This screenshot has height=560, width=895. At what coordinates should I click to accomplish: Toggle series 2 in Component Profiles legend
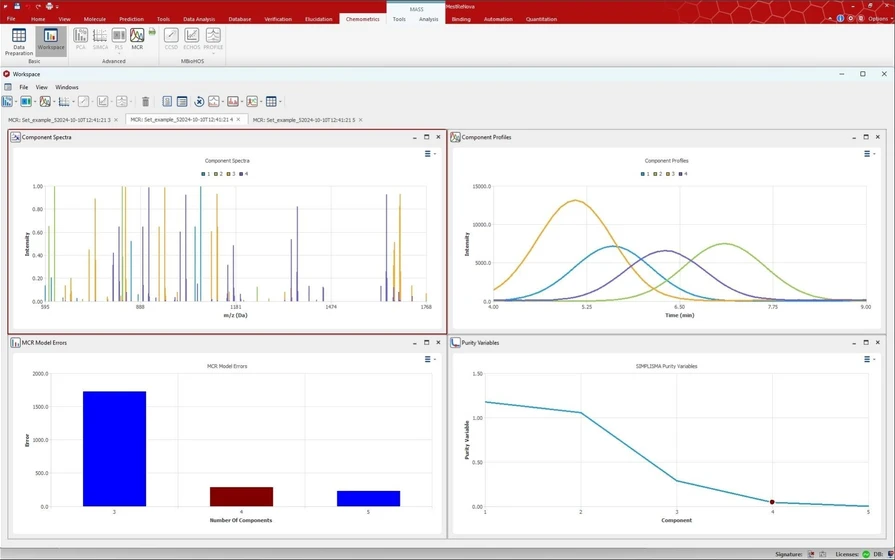[658, 174]
